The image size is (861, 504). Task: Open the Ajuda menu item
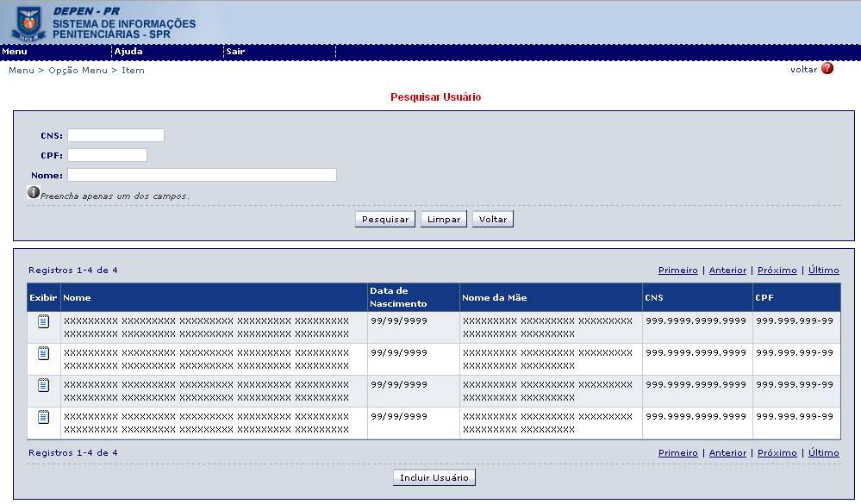point(128,52)
